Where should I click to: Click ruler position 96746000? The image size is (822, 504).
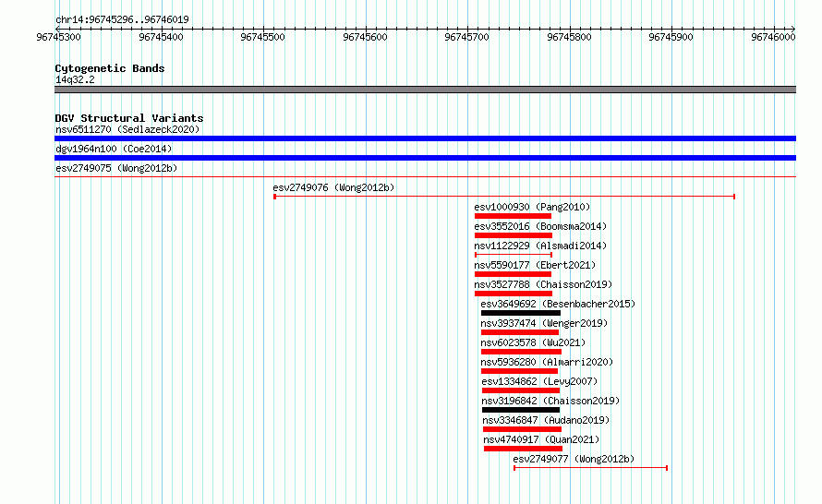[773, 37]
